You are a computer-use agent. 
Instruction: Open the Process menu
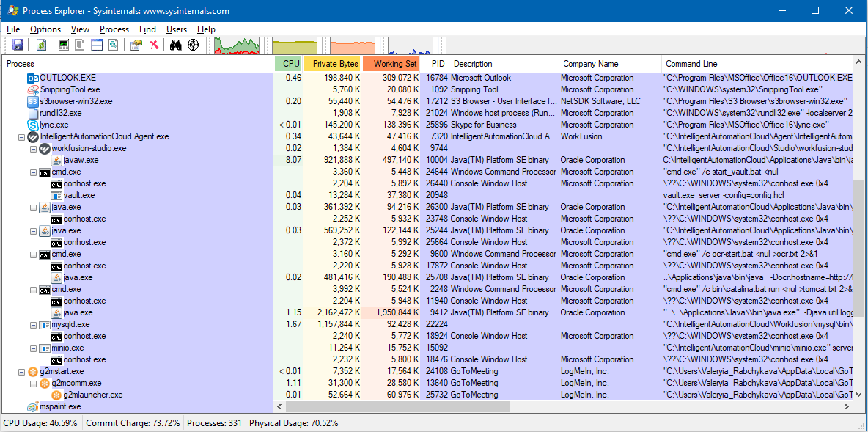point(114,29)
